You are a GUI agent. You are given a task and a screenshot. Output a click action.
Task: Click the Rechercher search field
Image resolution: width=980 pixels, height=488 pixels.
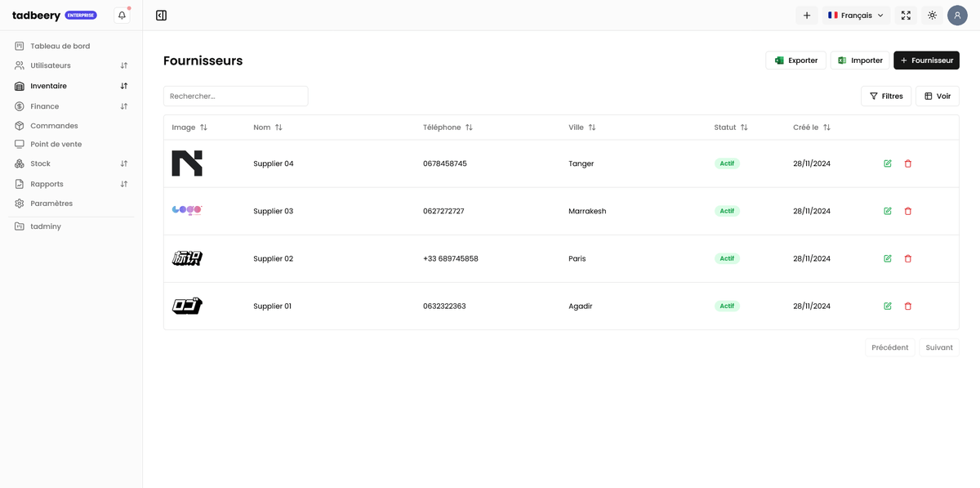(235, 96)
